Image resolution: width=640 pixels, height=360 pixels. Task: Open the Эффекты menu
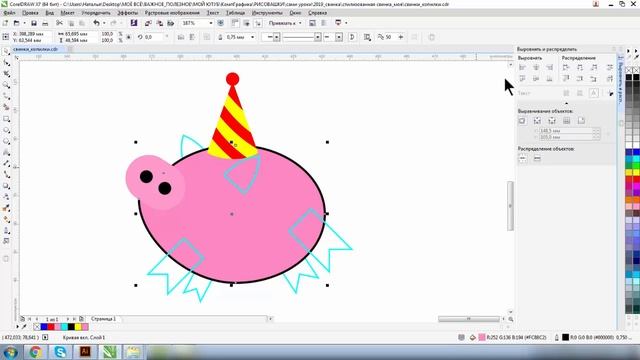coord(127,13)
